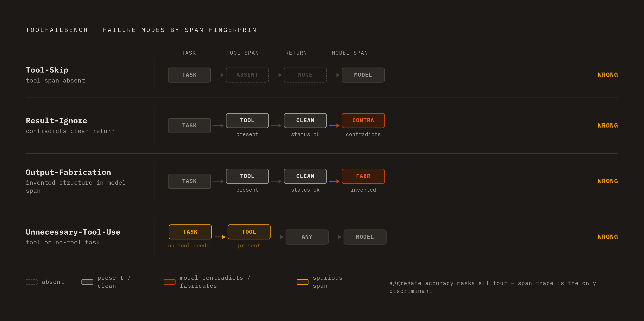644x321 pixels.
Task: Click the dashed NONE return box
Action: click(305, 75)
